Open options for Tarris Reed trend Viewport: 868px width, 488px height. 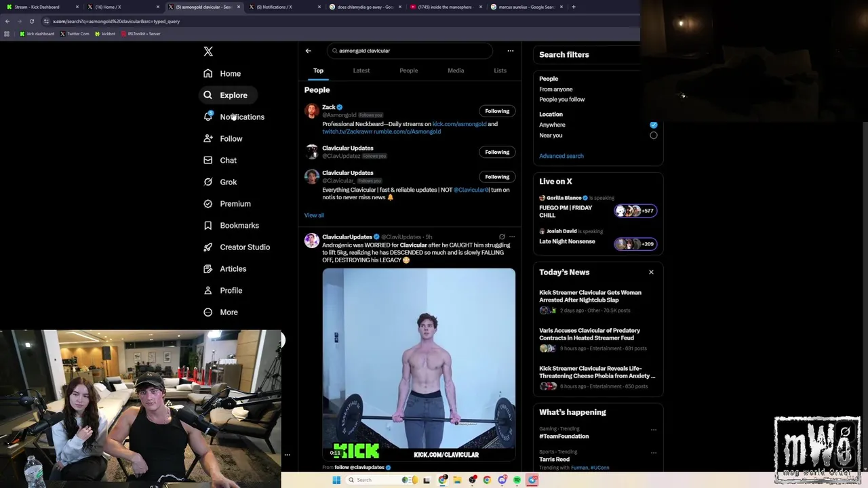654,452
